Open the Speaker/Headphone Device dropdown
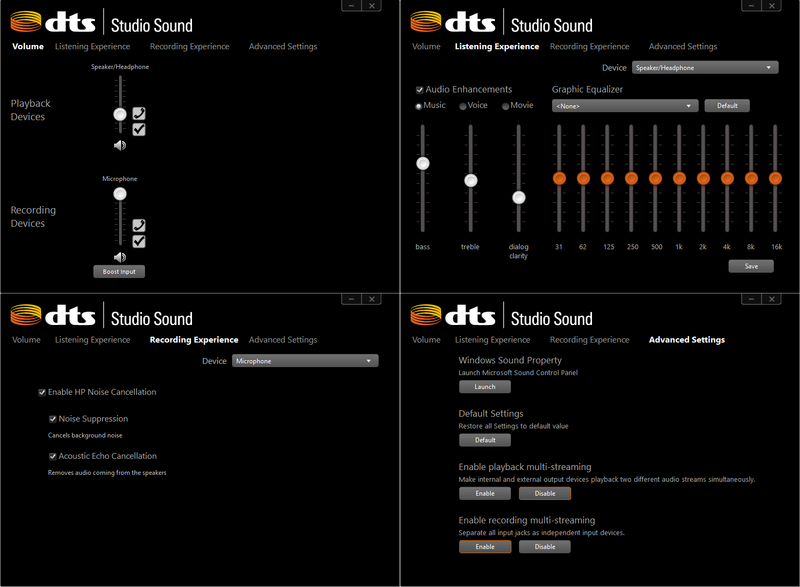This screenshot has height=587, width=800. click(705, 67)
